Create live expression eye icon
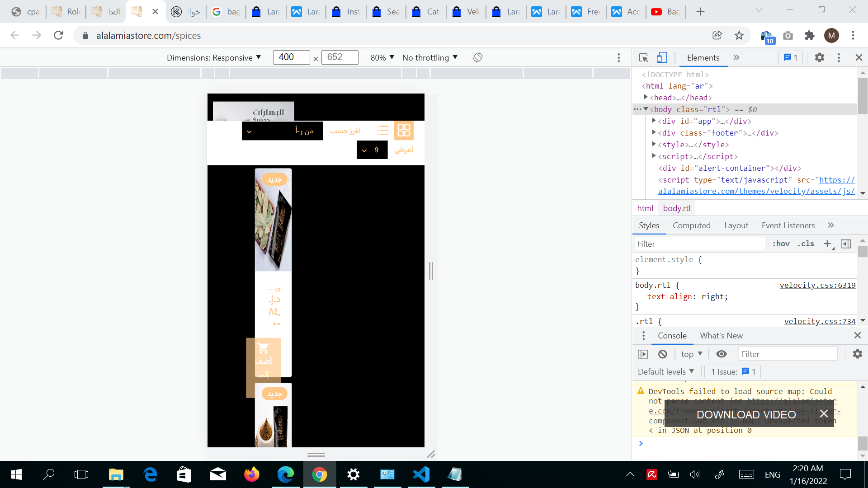The image size is (868, 488). click(x=722, y=354)
